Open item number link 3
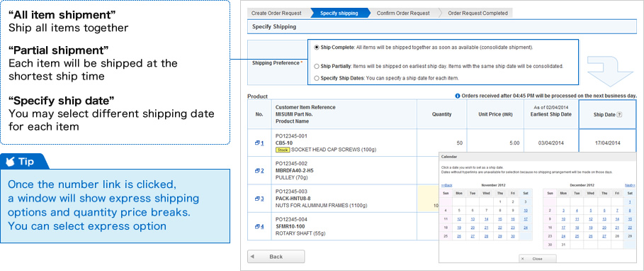Viewport: 644px width, 271px height. pyautogui.click(x=262, y=199)
